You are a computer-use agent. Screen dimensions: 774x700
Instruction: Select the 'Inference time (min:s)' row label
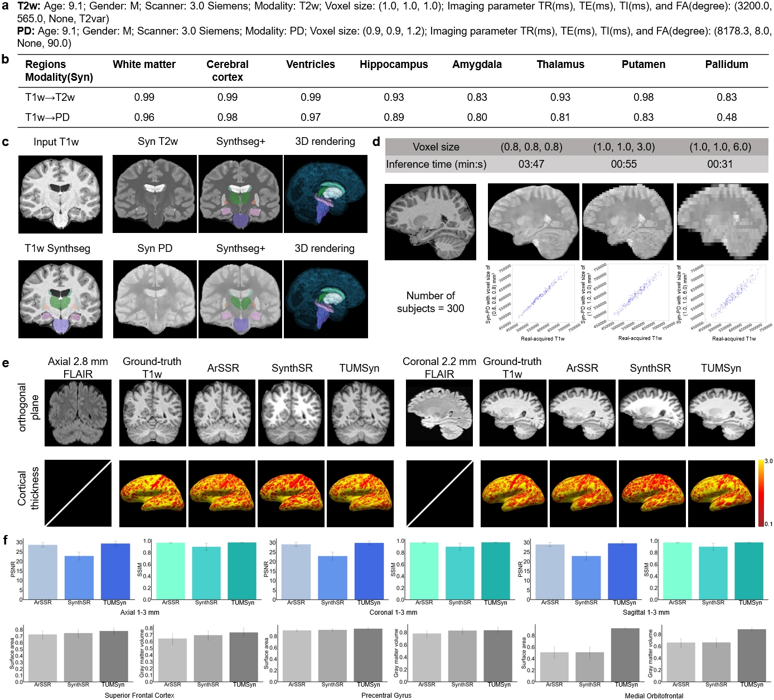point(436,164)
